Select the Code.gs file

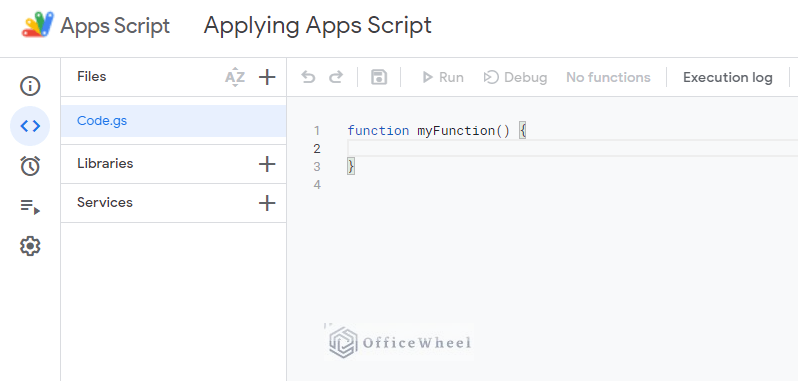coord(173,121)
